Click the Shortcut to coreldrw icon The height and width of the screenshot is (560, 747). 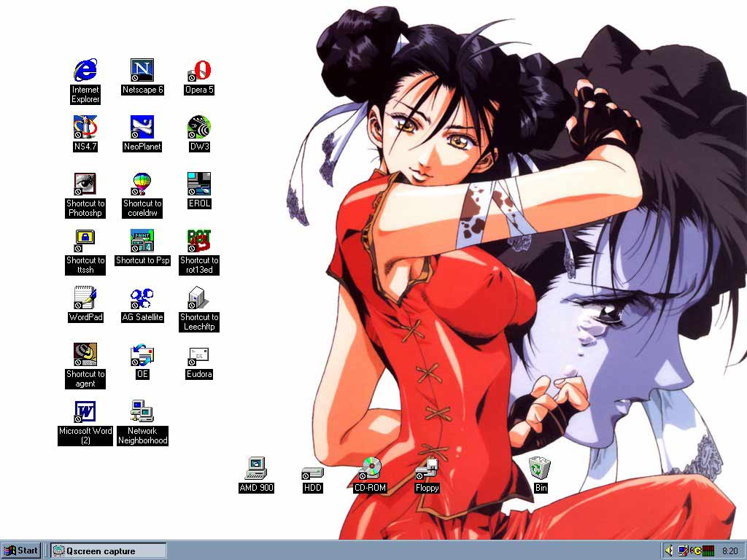(x=142, y=184)
